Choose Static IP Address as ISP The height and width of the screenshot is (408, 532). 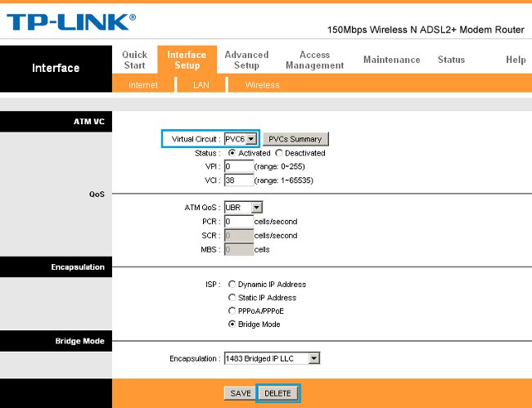pos(232,298)
